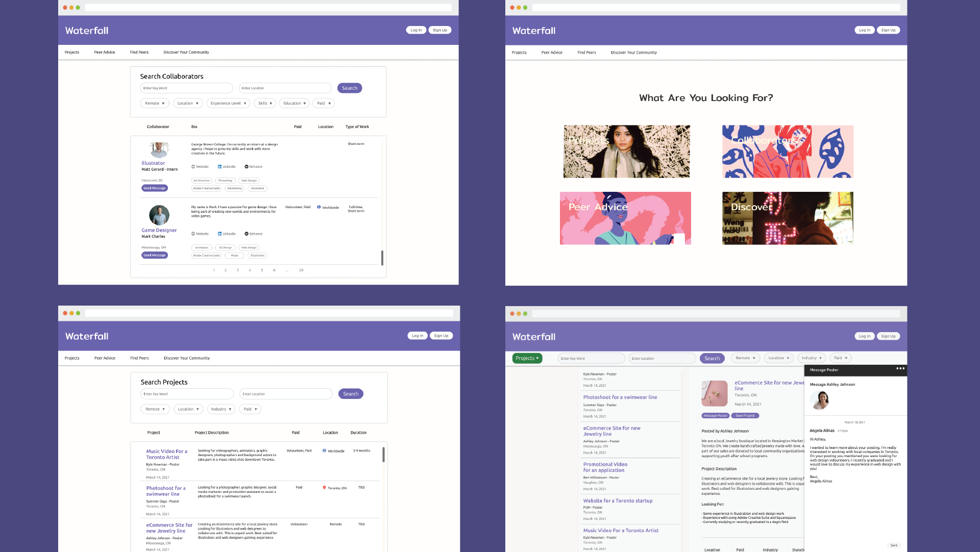Click eCommerce jewelry project thumbnail image
980x552 pixels.
pyautogui.click(x=715, y=393)
